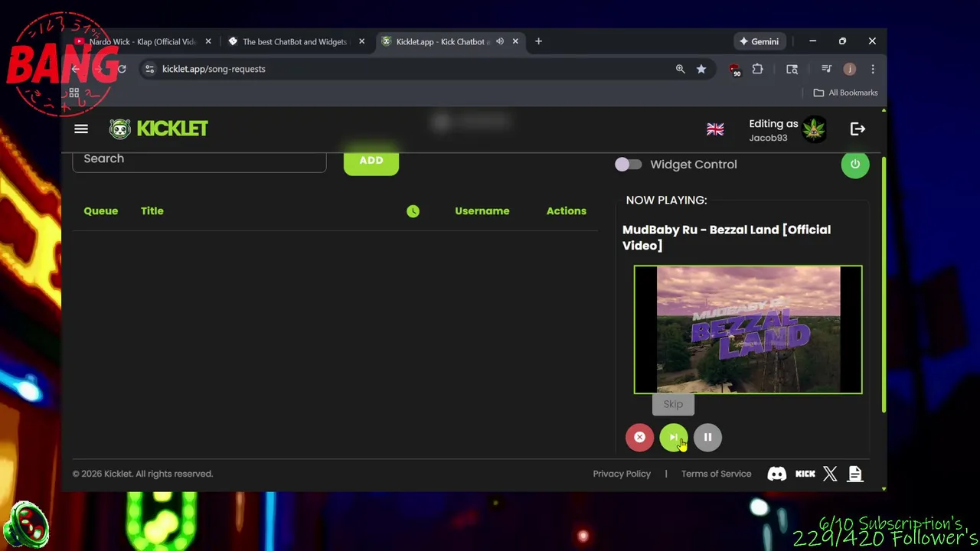The image size is (980, 551).
Task: Click the Title column header
Action: tap(152, 211)
